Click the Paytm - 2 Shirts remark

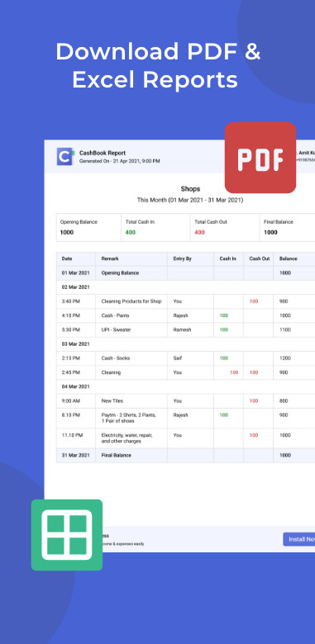(129, 418)
